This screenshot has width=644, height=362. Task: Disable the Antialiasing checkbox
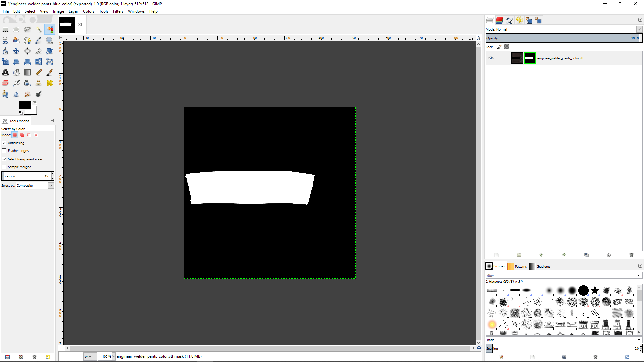coord(4,143)
